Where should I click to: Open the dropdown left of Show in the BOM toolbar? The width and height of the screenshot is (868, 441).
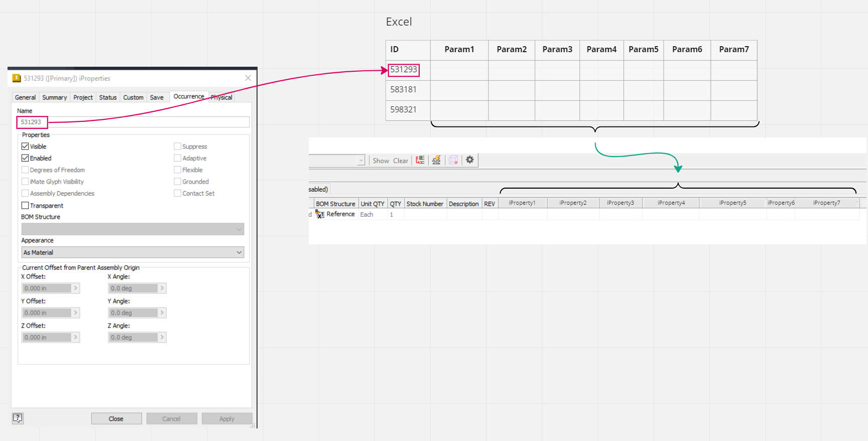[x=361, y=161]
